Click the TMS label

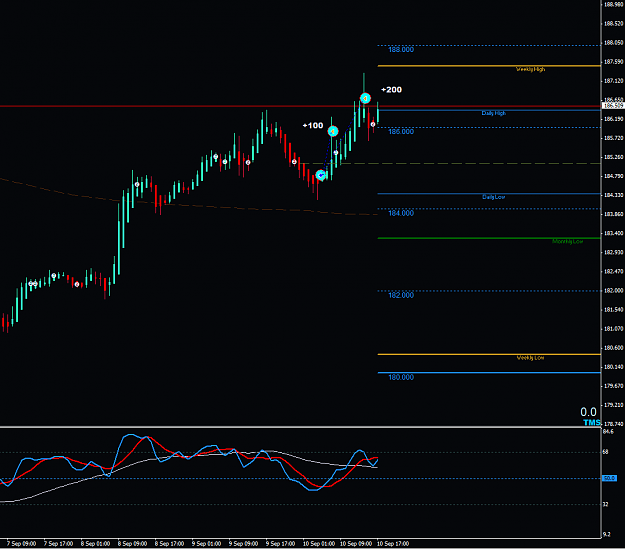tap(592, 422)
